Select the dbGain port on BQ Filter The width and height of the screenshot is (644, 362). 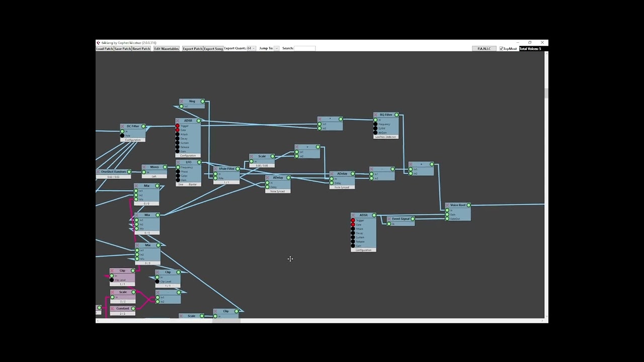[375, 133]
